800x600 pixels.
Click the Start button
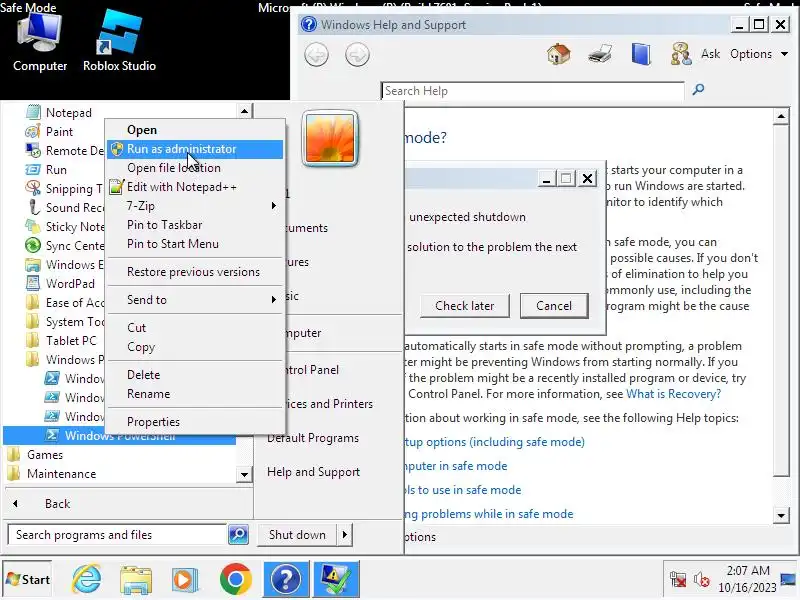click(28, 579)
